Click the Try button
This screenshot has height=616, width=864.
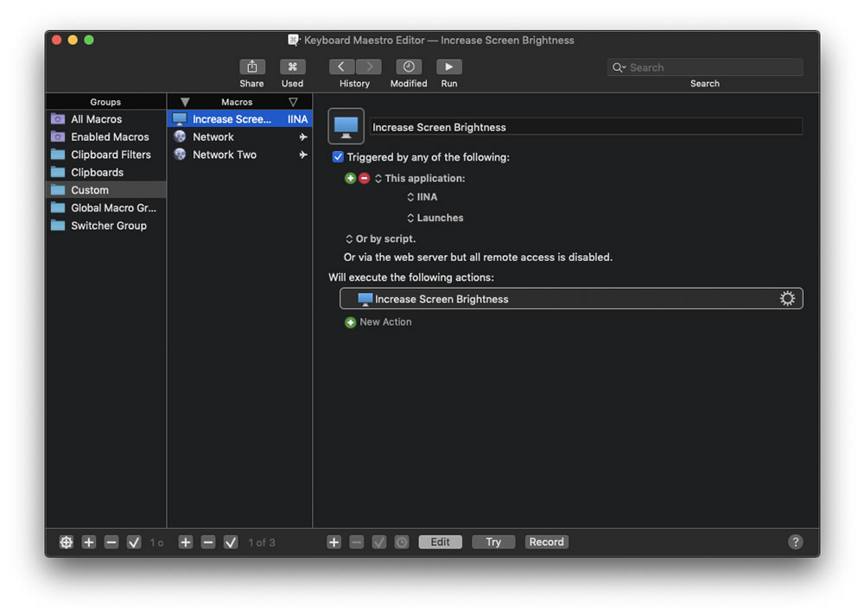pyautogui.click(x=493, y=543)
